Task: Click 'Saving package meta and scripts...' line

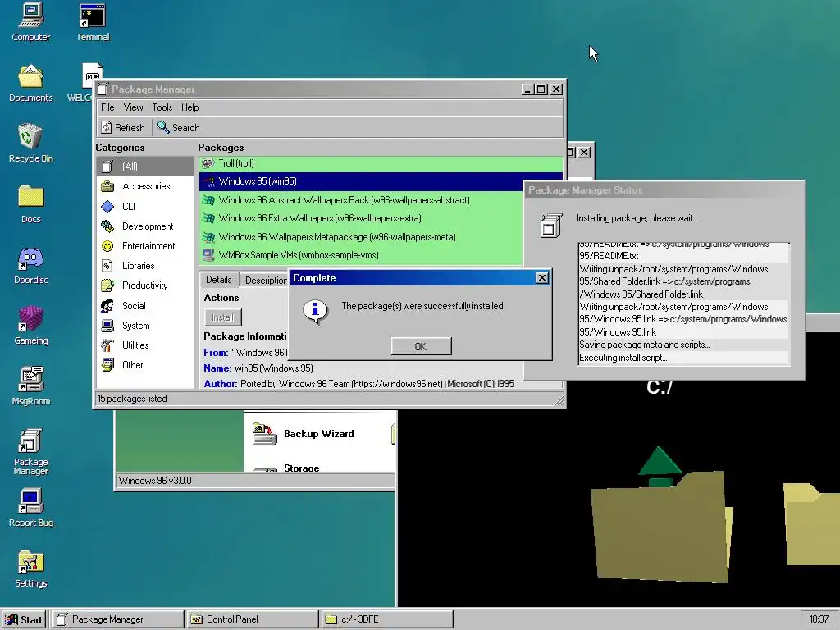Action: click(683, 345)
